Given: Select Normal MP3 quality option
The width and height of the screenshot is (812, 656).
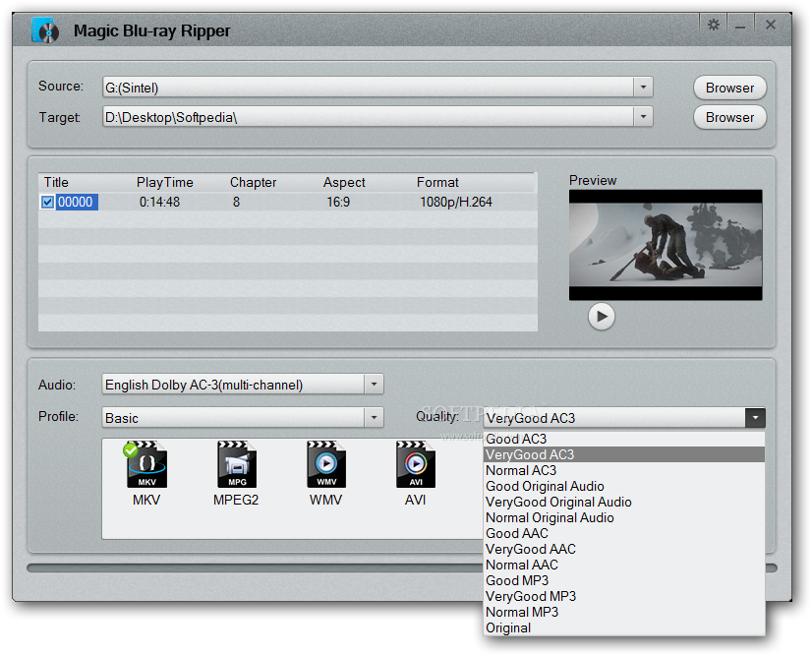Looking at the screenshot, I should click(x=624, y=612).
